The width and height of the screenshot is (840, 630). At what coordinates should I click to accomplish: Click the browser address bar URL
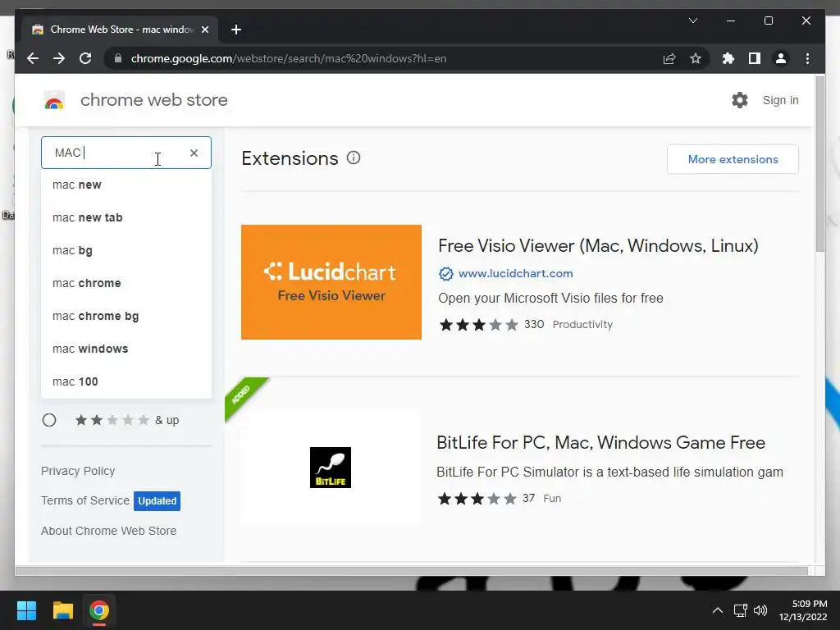(288, 58)
